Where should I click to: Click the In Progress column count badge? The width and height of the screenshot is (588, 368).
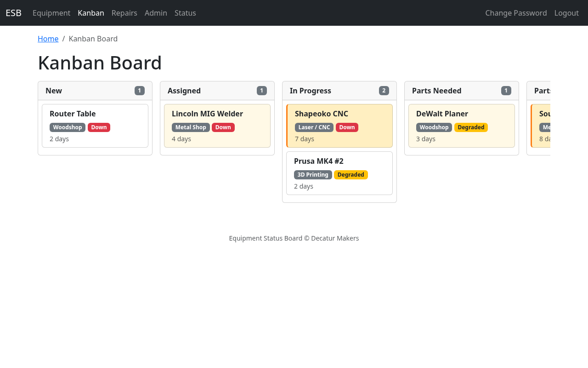coord(384,90)
